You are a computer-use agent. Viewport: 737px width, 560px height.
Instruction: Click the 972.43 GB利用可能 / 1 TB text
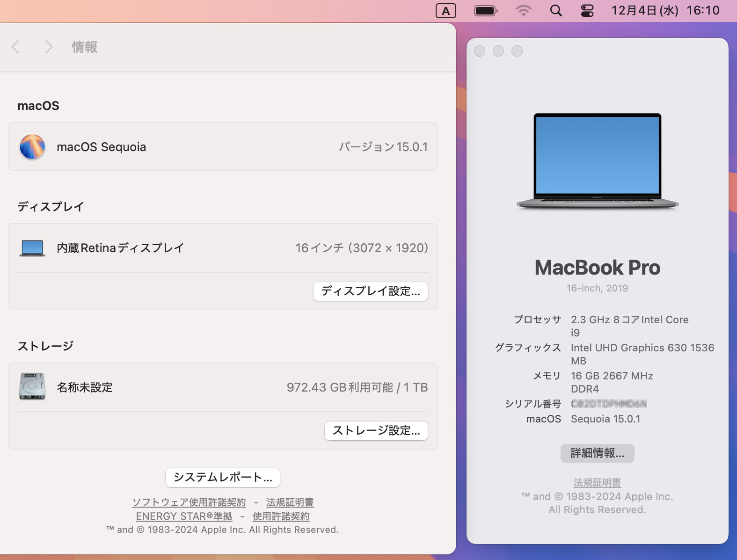[x=358, y=387]
